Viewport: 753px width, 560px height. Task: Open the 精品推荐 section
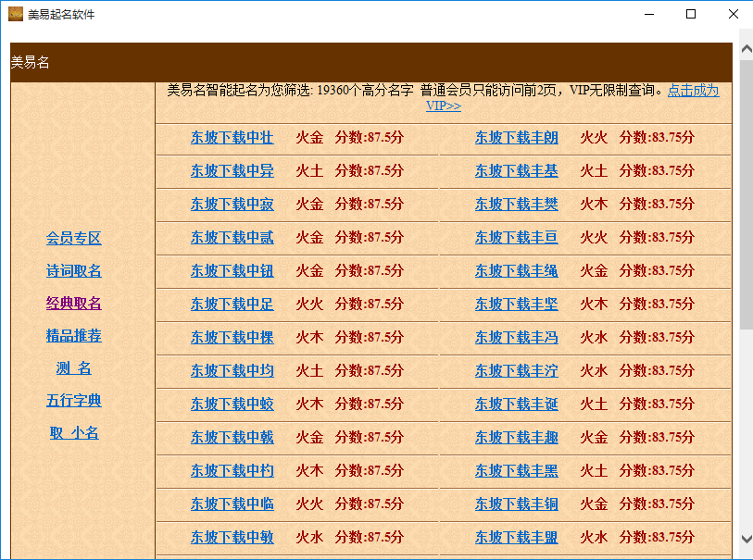click(74, 336)
